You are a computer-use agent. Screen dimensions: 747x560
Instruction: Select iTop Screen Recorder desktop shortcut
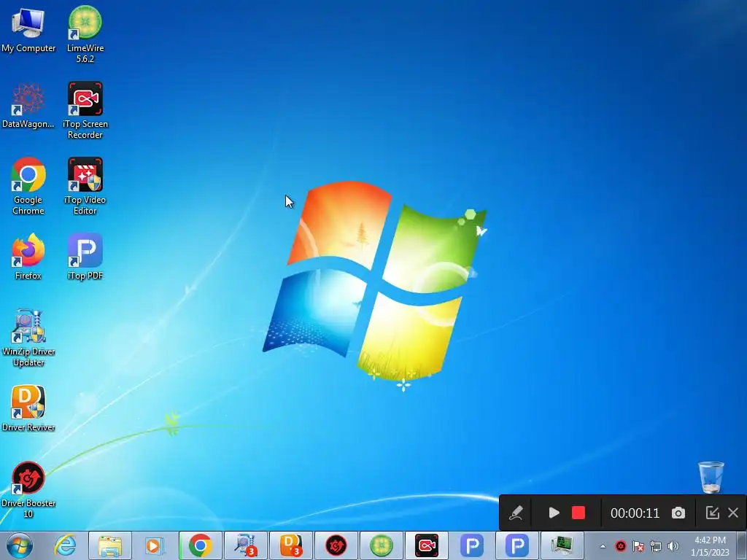click(85, 111)
